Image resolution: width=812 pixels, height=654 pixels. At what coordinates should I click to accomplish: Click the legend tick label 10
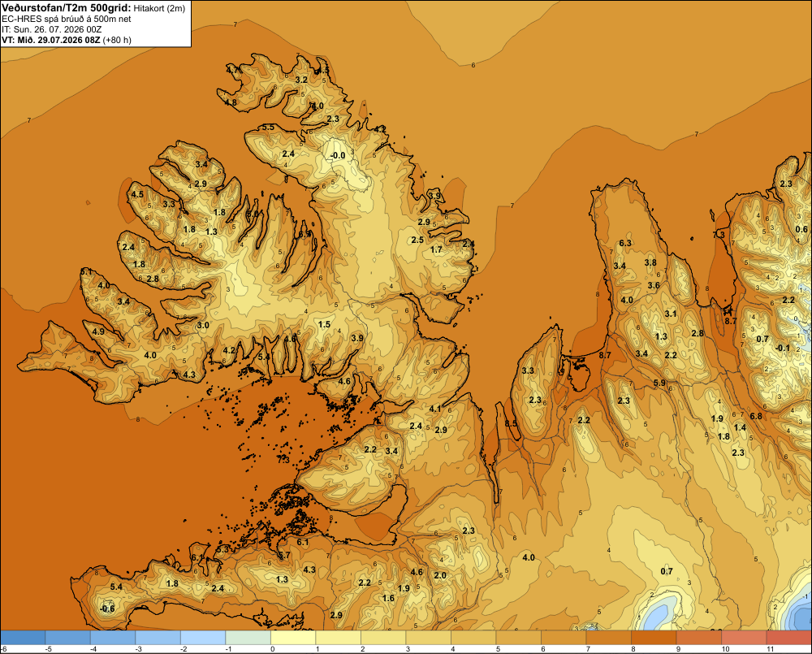coord(725,649)
